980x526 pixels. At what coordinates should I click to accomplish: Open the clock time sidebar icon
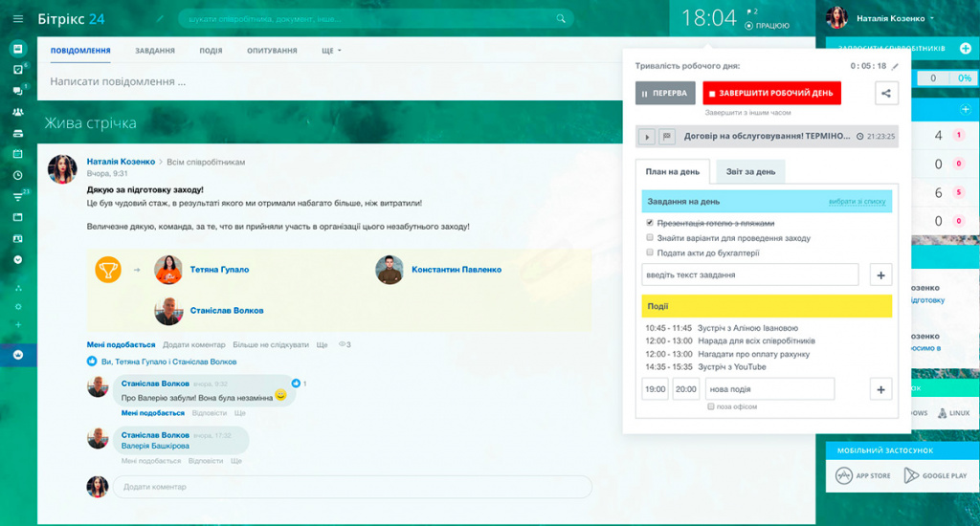17,175
